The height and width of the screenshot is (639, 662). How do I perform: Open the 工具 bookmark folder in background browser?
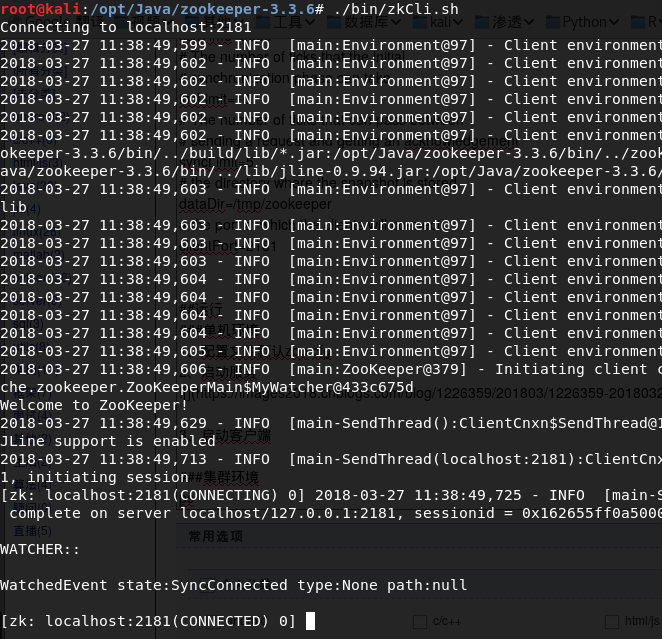(x=286, y=22)
